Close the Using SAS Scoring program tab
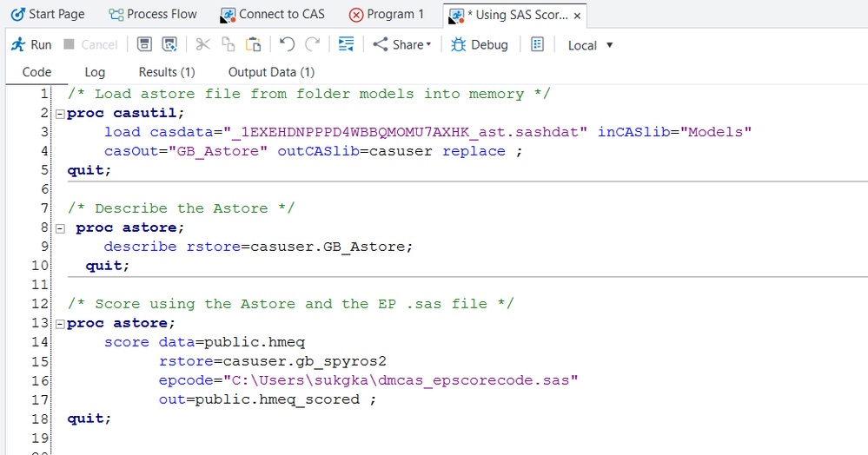The height and width of the screenshot is (455, 868). [578, 15]
